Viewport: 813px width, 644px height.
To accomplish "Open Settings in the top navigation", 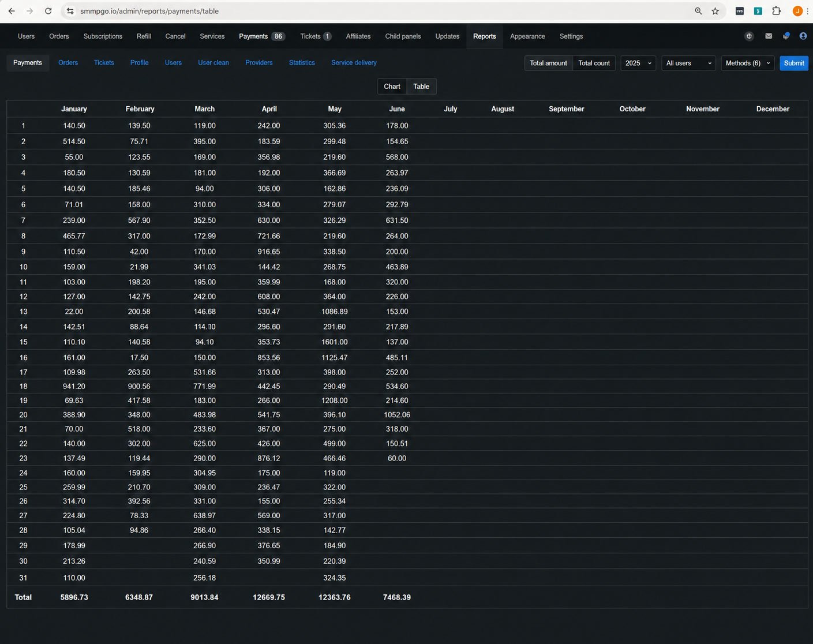I will tap(571, 36).
